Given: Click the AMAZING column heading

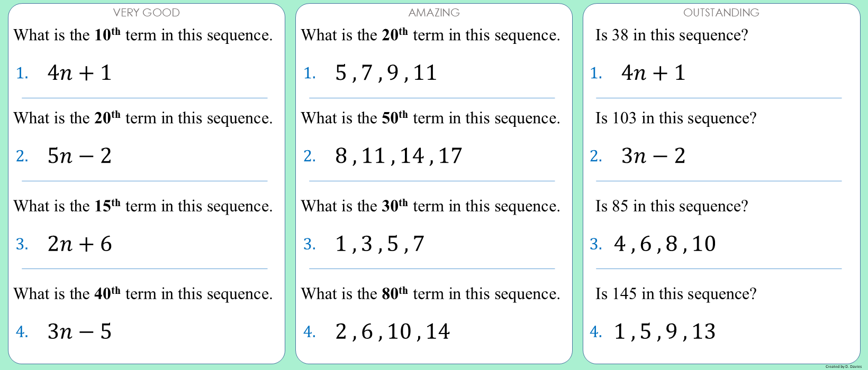Looking at the screenshot, I should [433, 13].
